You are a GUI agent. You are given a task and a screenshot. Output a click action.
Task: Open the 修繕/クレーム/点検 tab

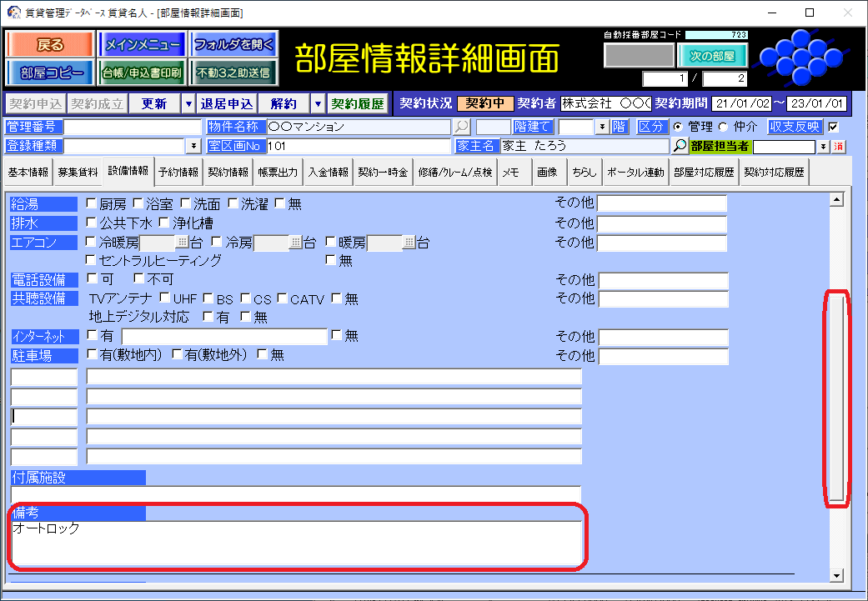coord(454,173)
